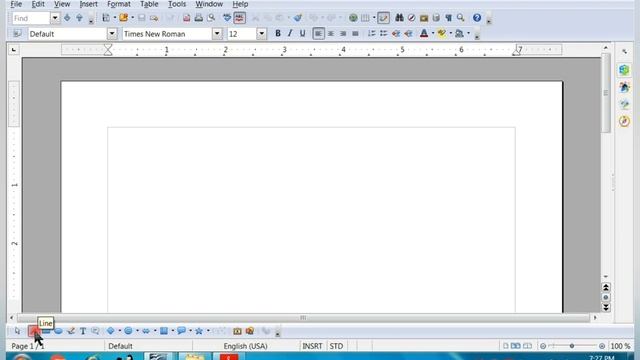Screen dimensions: 640x360
Task: Click the Find Next down arrow
Action: [x=67, y=18]
